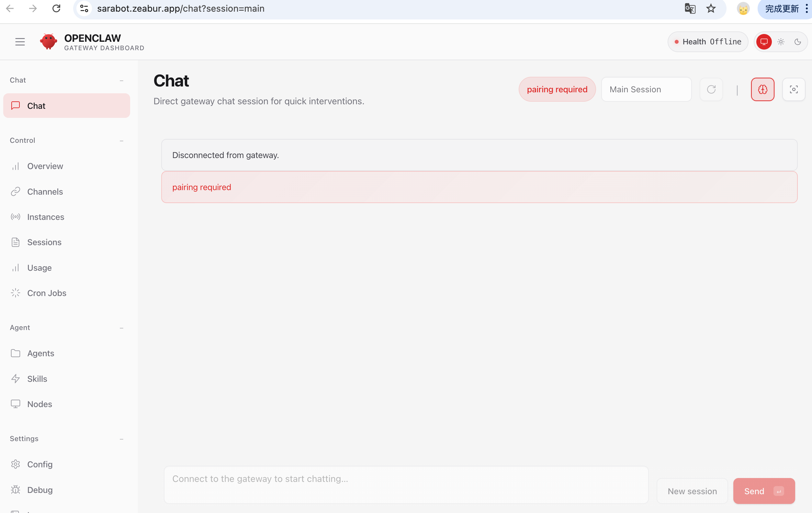This screenshot has width=812, height=513.
Task: Click the focus mode frame icon
Action: pyautogui.click(x=794, y=89)
